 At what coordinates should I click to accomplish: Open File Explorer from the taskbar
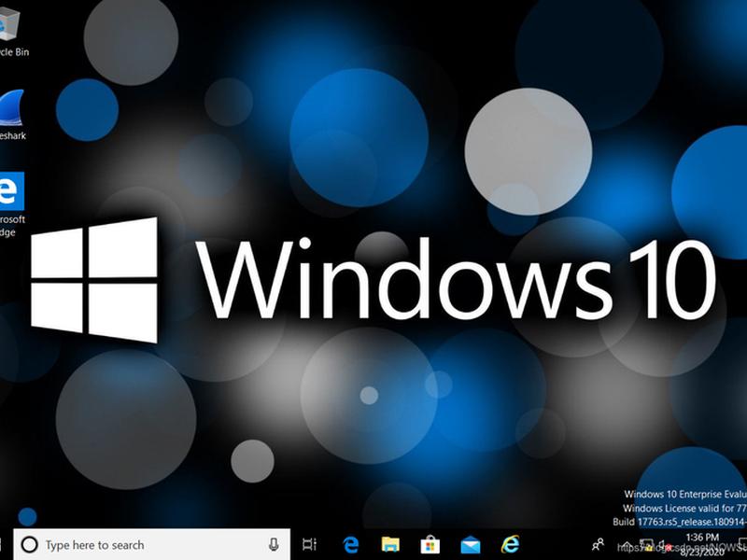390,544
